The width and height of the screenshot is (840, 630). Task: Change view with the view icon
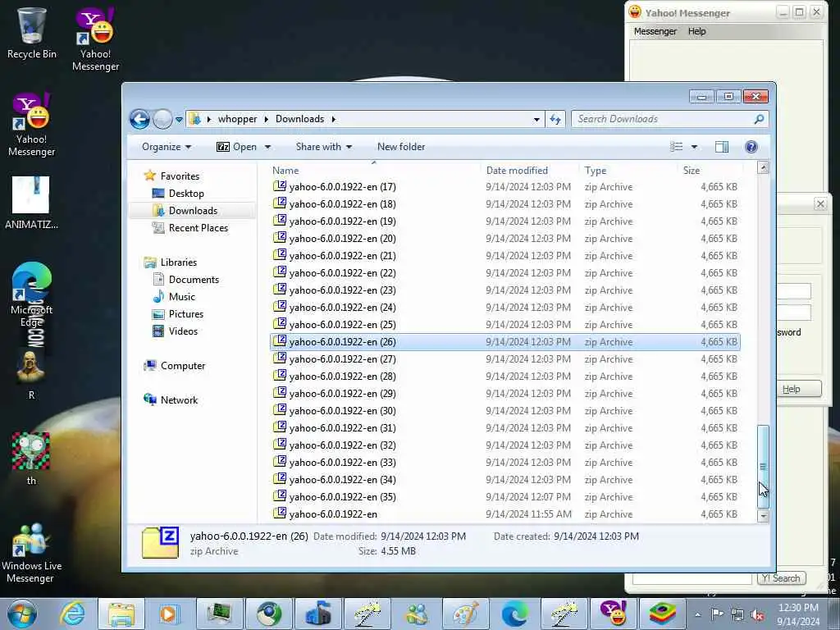pyautogui.click(x=677, y=147)
